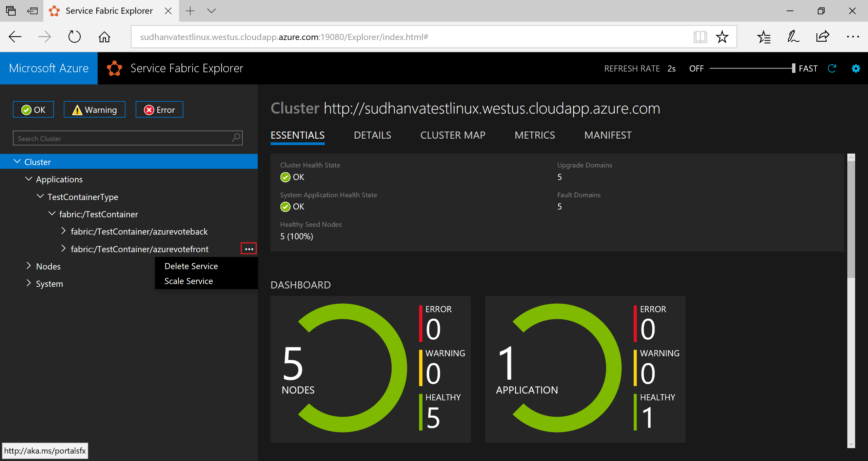
Task: Click Delete Service context menu item
Action: [x=191, y=266]
